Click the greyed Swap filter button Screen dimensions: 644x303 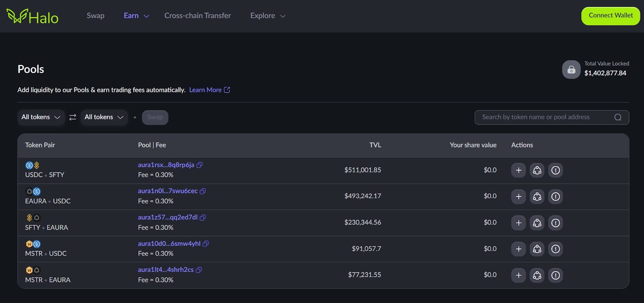155,117
